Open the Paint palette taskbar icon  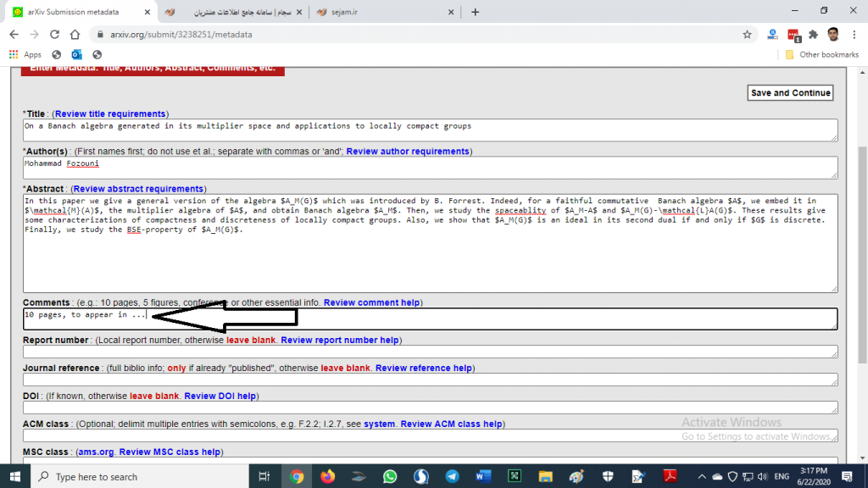tap(576, 476)
